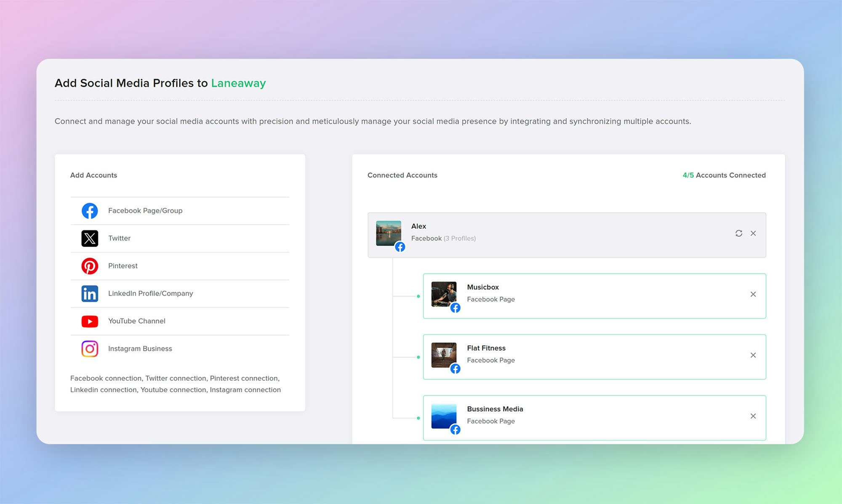The width and height of the screenshot is (842, 504).
Task: Remove the Bussiness Media page
Action: 753,416
